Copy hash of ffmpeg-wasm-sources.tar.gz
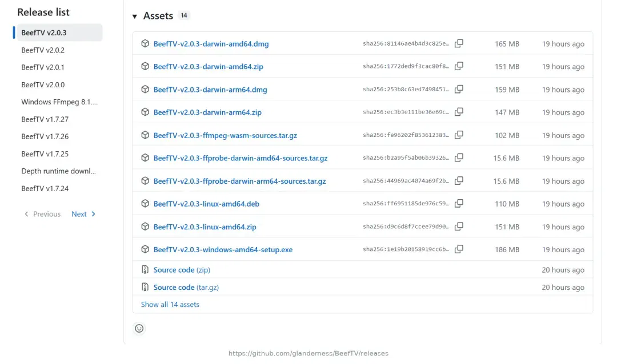617x364 pixels. 459,135
